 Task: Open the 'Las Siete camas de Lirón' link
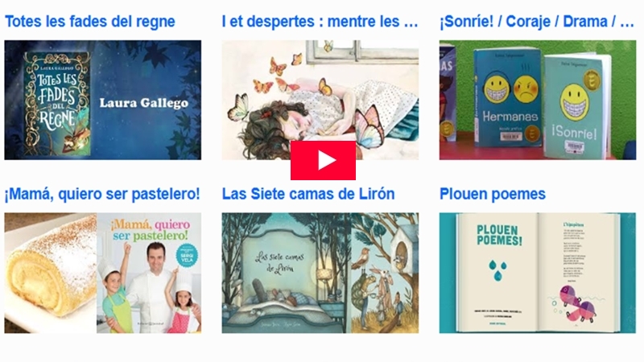coord(308,194)
